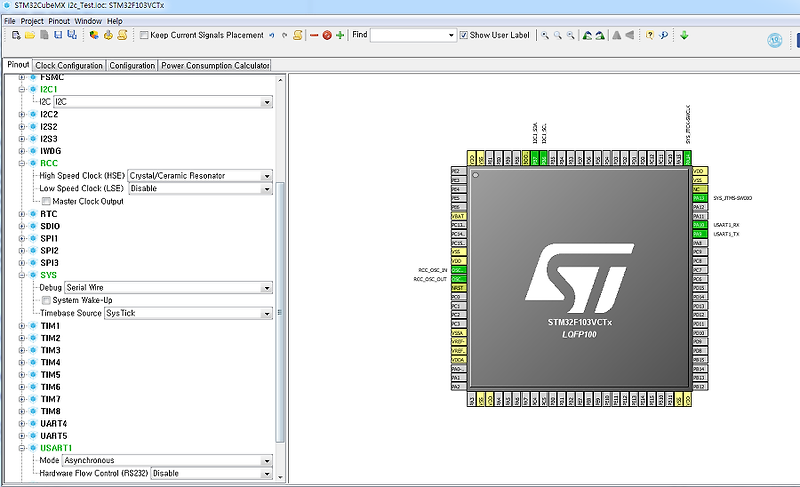This screenshot has width=800, height=487.
Task: Open the Window menu
Action: point(88,21)
